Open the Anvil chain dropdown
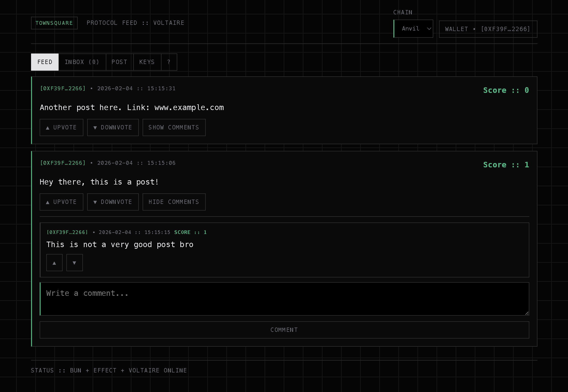The width and height of the screenshot is (568, 392). click(413, 28)
